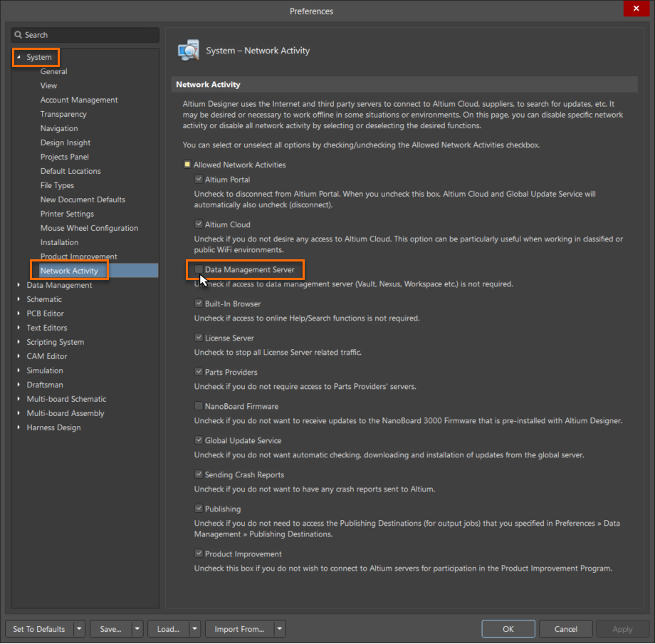Open the Product Improvement tree page
Image resolution: width=655 pixels, height=644 pixels.
pos(78,256)
